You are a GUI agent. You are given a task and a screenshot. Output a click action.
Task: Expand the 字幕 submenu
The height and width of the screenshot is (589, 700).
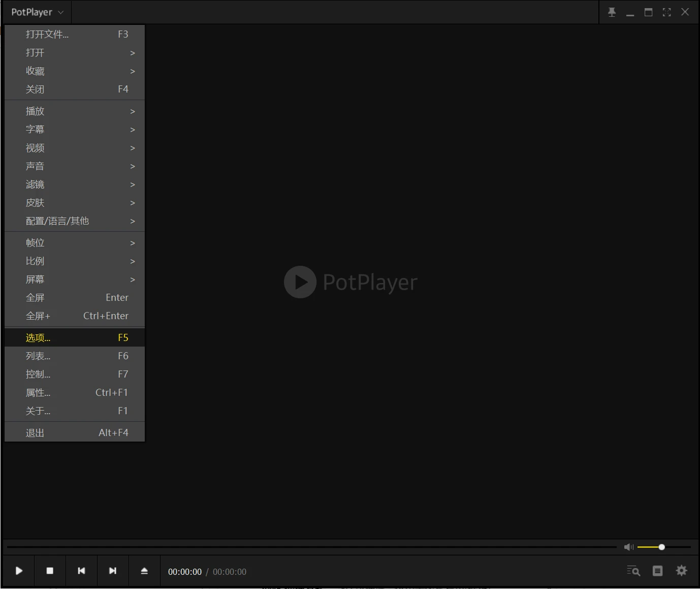75,129
